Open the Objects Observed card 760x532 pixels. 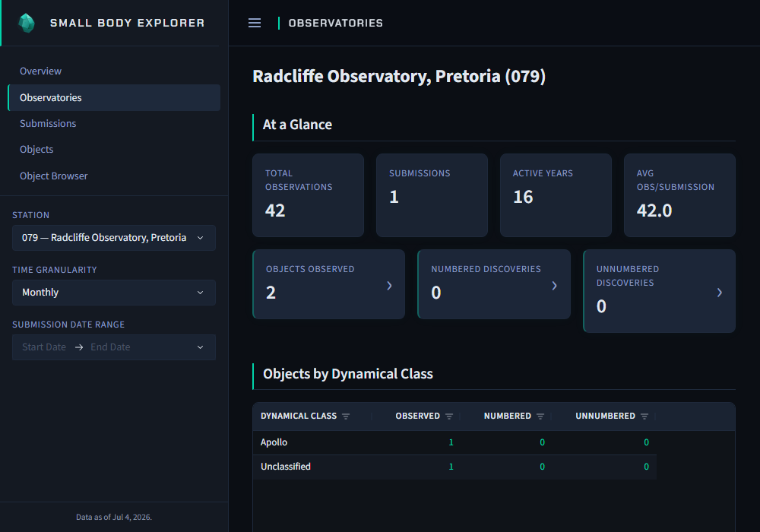pos(328,284)
